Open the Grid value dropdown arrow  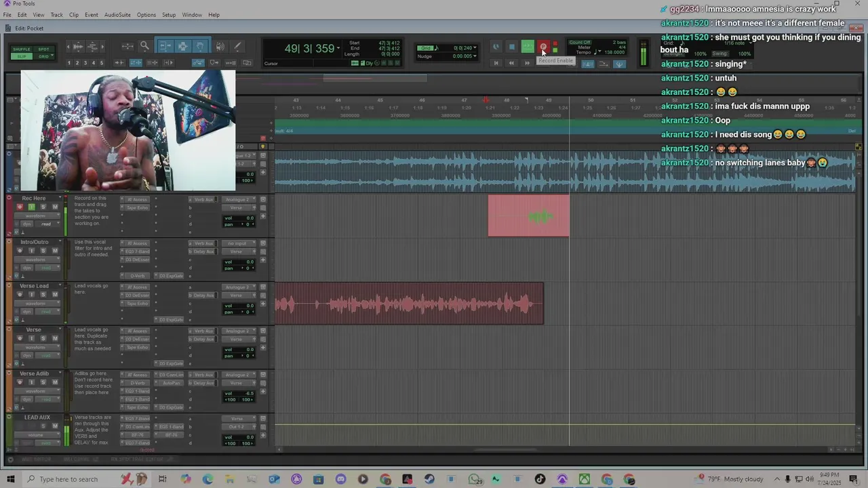(x=475, y=48)
